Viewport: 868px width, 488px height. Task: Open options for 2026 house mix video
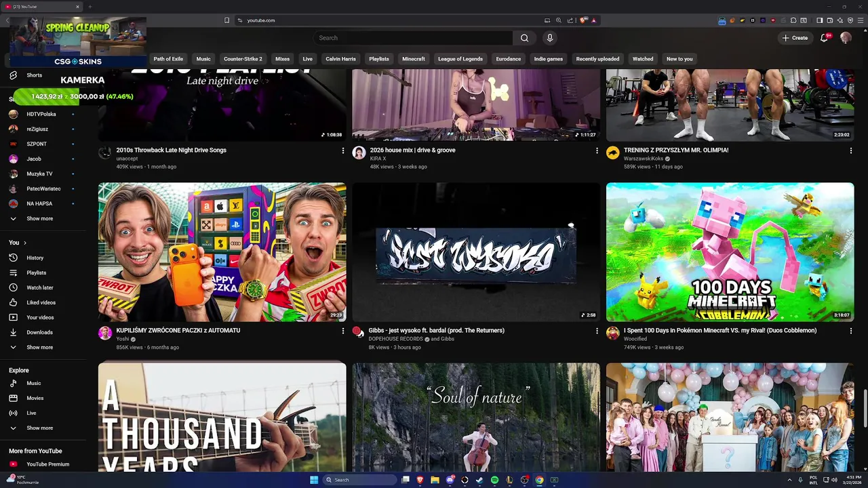pyautogui.click(x=597, y=150)
